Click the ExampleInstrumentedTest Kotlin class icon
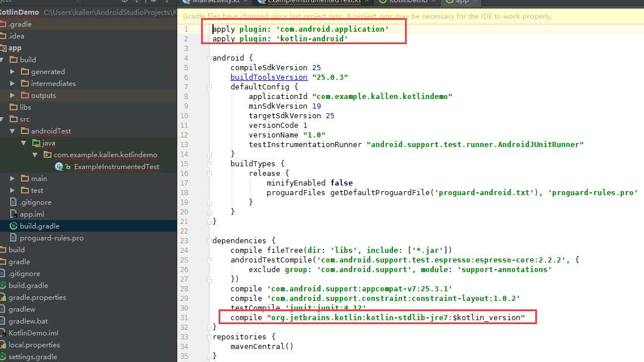Image resolution: width=644 pixels, height=362 pixels. [59, 166]
